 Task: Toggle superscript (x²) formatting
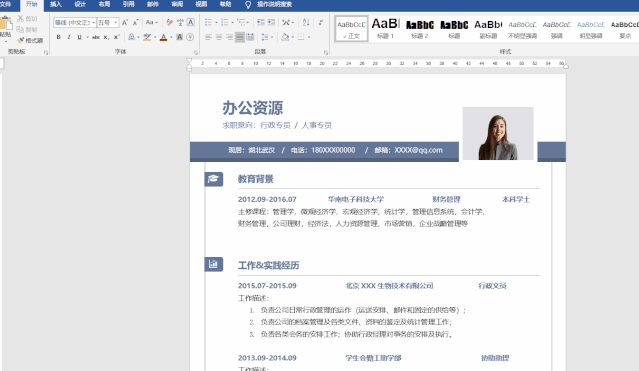117,37
